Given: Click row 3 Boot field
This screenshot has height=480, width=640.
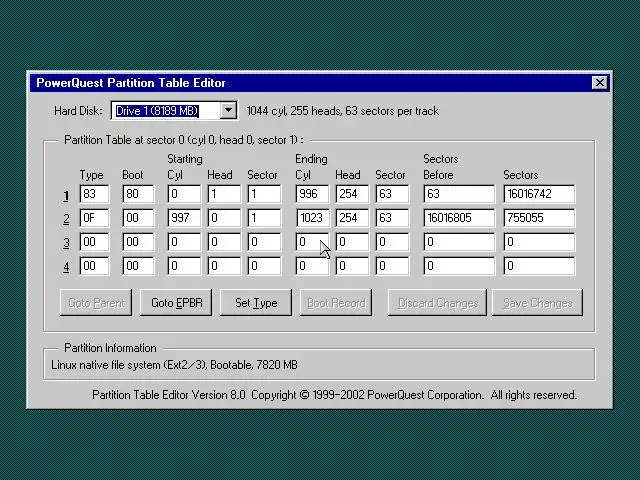Looking at the screenshot, I should coord(138,242).
